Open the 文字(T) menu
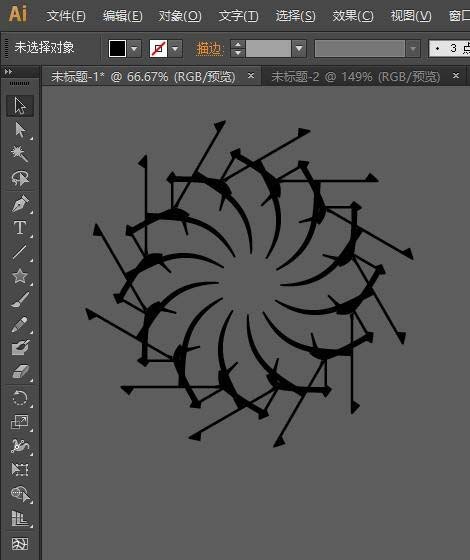The width and height of the screenshot is (470, 560). click(x=238, y=16)
